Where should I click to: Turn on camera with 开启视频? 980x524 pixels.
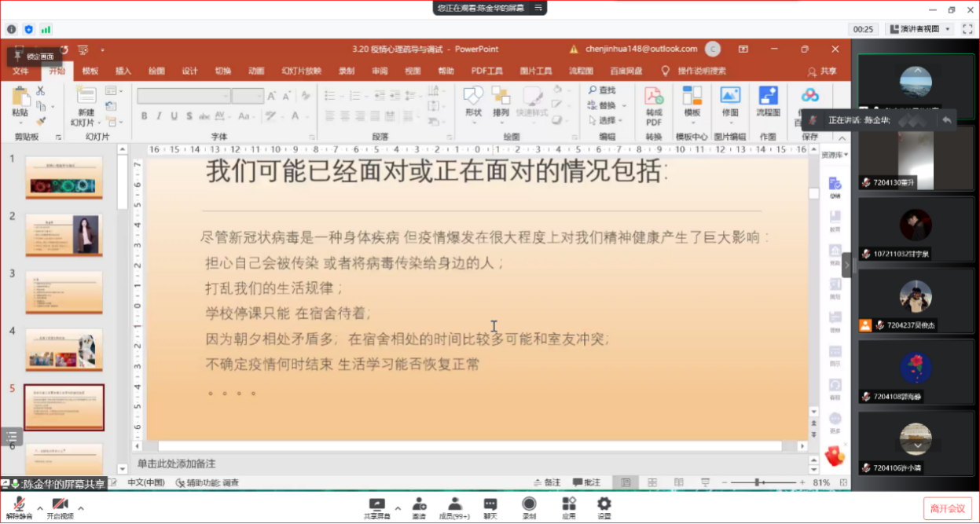point(60,508)
